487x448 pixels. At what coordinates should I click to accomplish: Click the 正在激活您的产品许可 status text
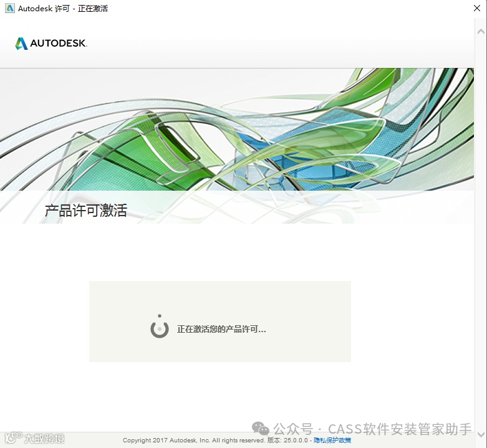coord(221,329)
